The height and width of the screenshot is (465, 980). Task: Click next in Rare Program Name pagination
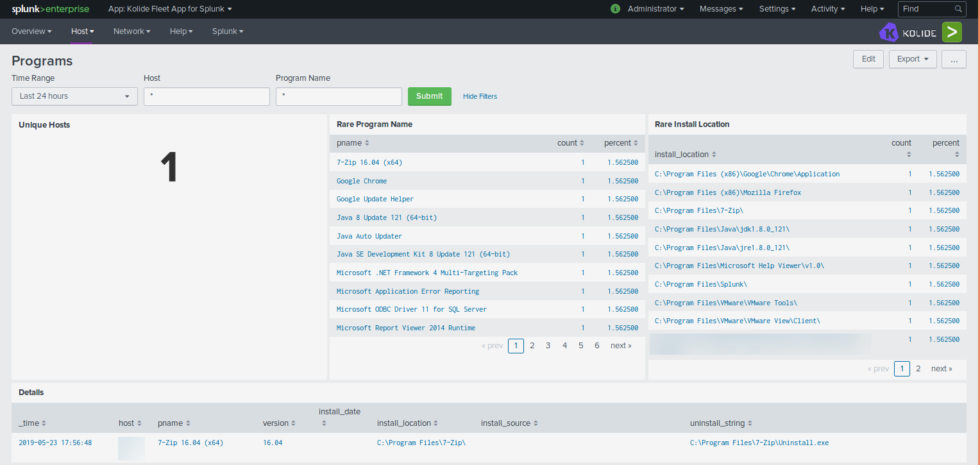[x=621, y=346]
